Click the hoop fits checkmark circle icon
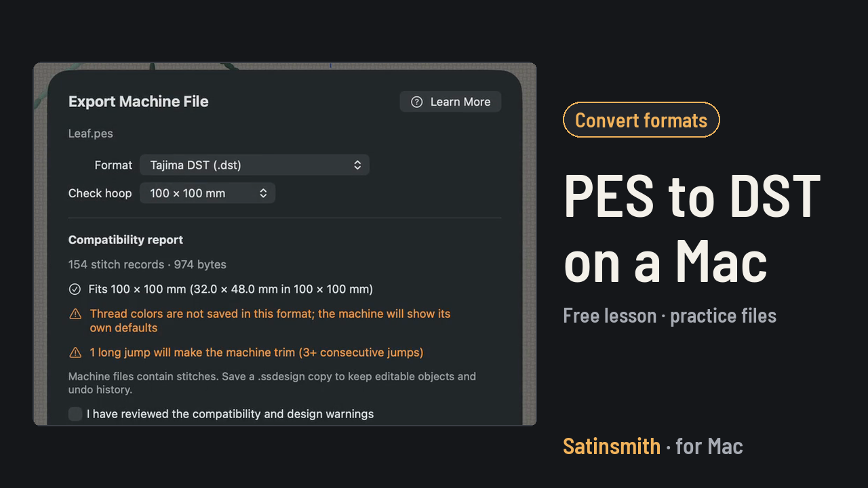The image size is (868, 488). [x=75, y=289]
